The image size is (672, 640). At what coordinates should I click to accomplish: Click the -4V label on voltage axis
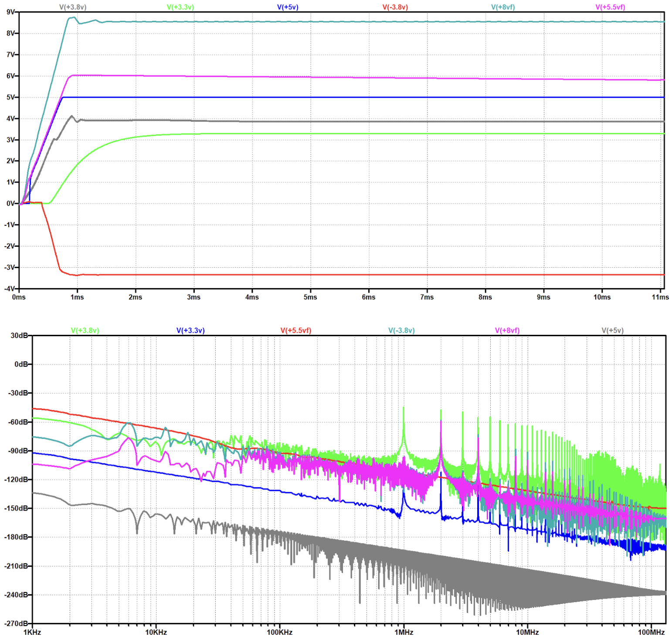(x=10, y=289)
